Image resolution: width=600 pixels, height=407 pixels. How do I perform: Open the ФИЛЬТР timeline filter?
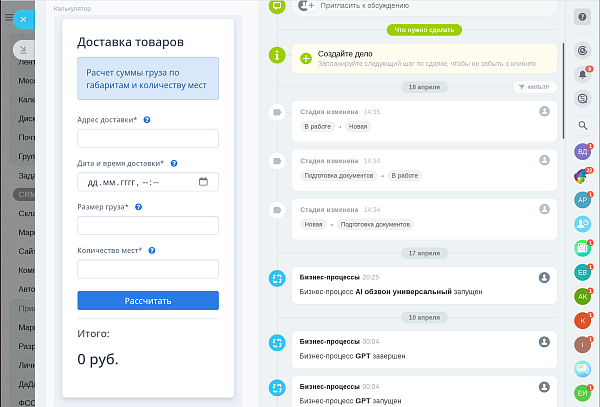point(534,87)
